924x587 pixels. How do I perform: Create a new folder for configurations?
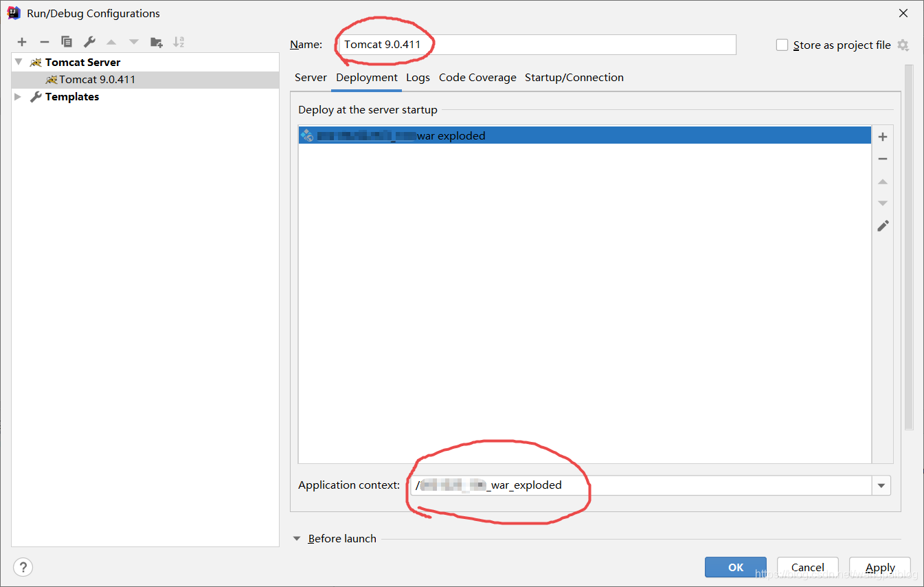(157, 42)
